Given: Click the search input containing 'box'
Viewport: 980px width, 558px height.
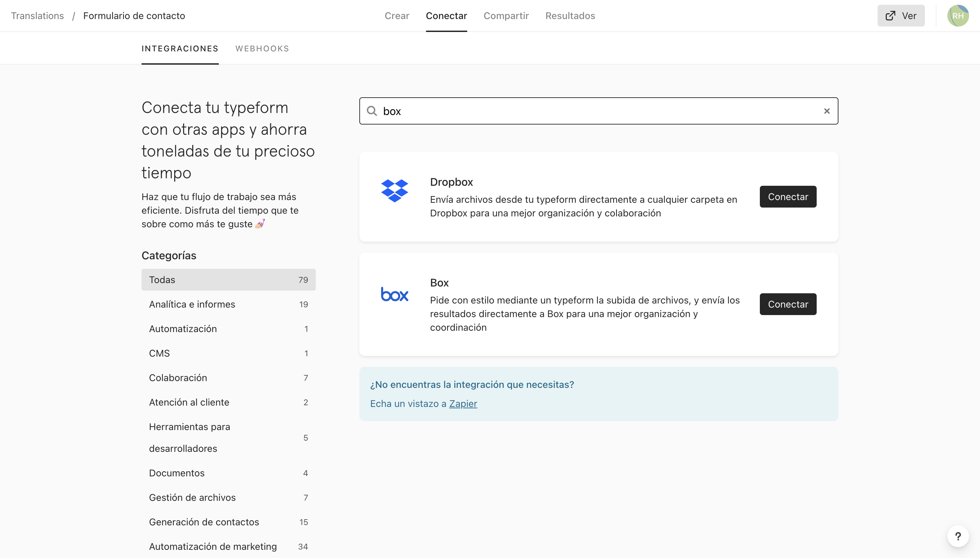Looking at the screenshot, I should pos(598,111).
